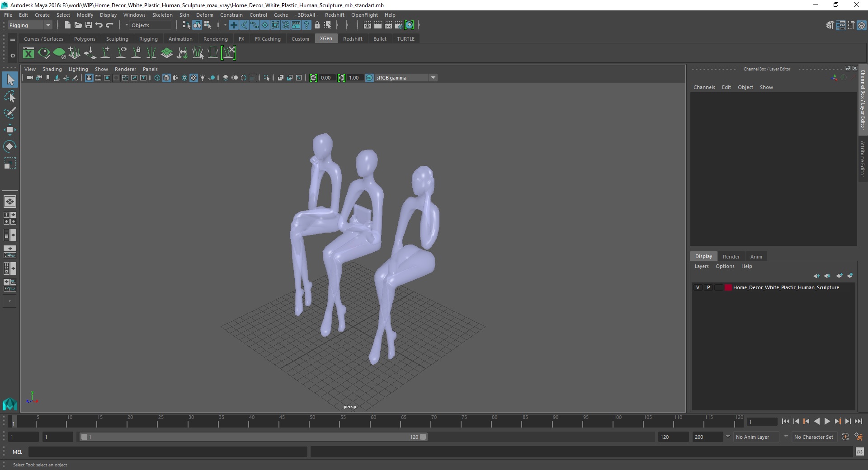868x470 pixels.
Task: Open Render Settings clapper gear icon
Action: [x=398, y=25]
